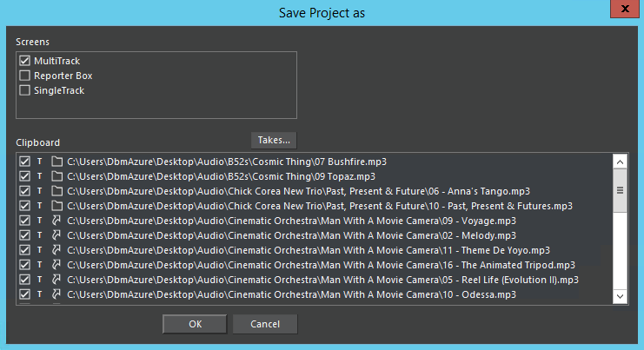Enable the Reporter Box checkbox
The image size is (644, 350).
pos(24,76)
